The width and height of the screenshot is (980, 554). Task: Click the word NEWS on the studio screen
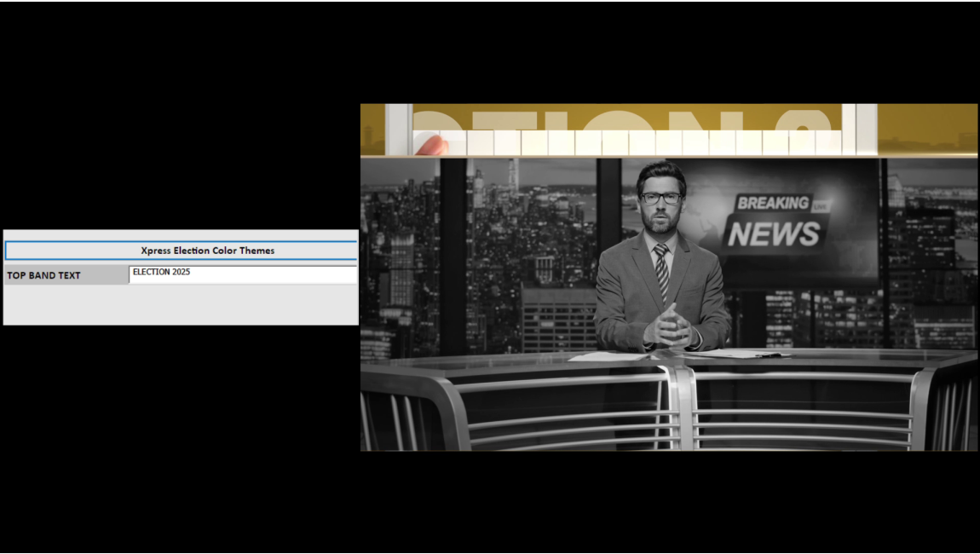tap(774, 234)
